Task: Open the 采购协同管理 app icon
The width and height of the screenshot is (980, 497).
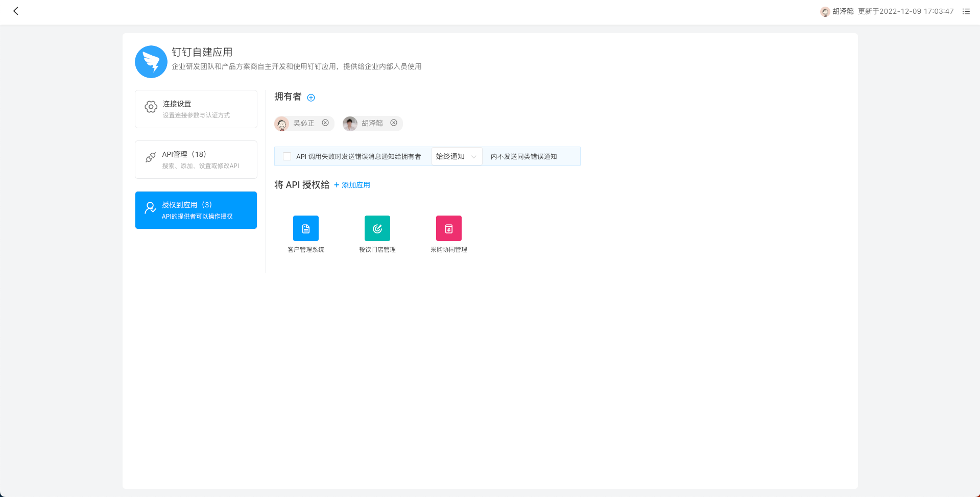Action: tap(448, 228)
